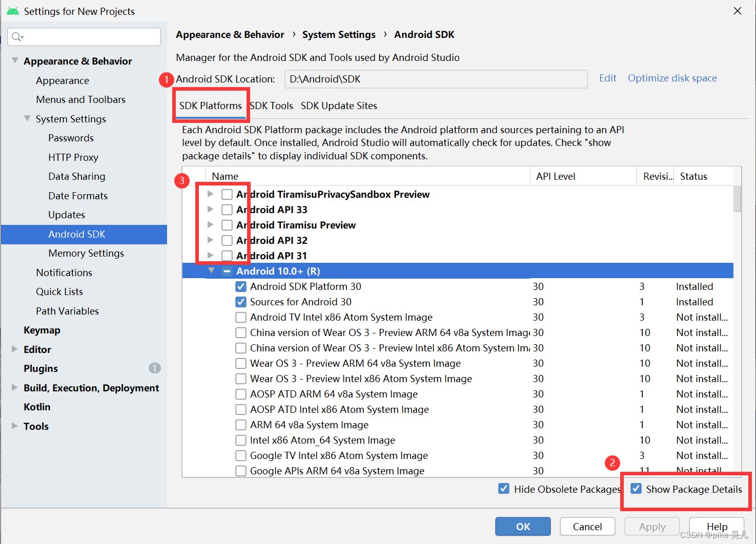The image size is (756, 544).
Task: Click the Edit link for SDK location
Action: [608, 78]
